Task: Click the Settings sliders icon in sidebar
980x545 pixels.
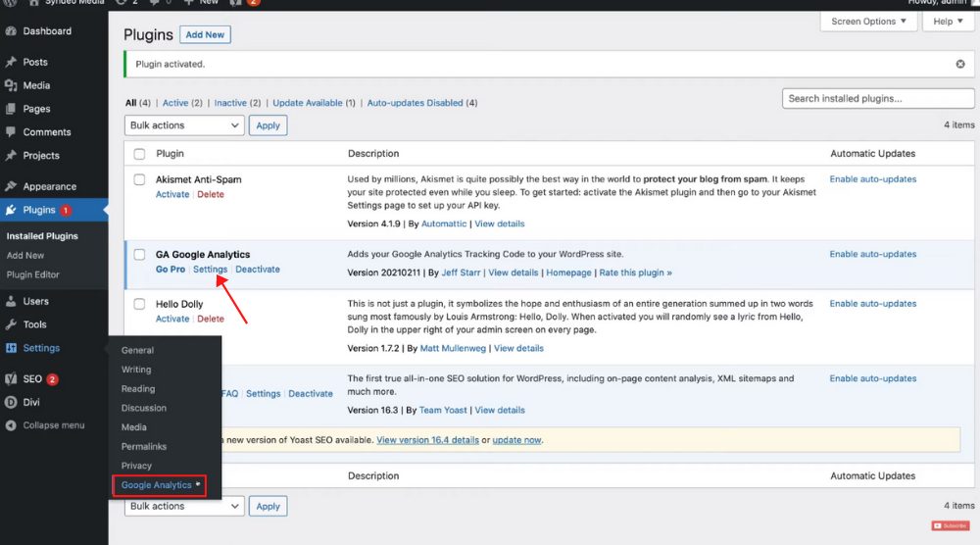Action: click(11, 348)
